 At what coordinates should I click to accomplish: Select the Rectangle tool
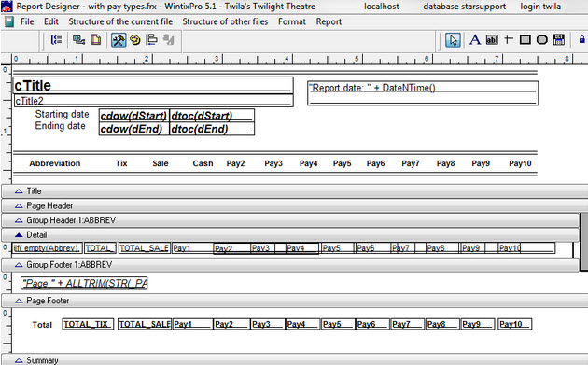pos(525,40)
